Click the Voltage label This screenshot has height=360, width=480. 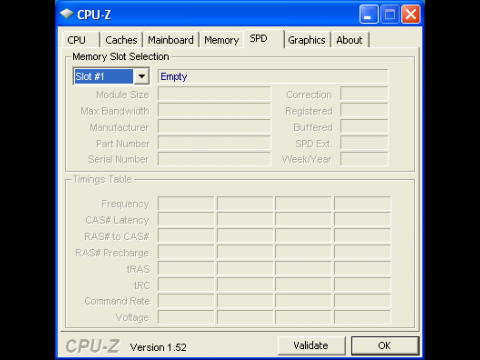132,318
